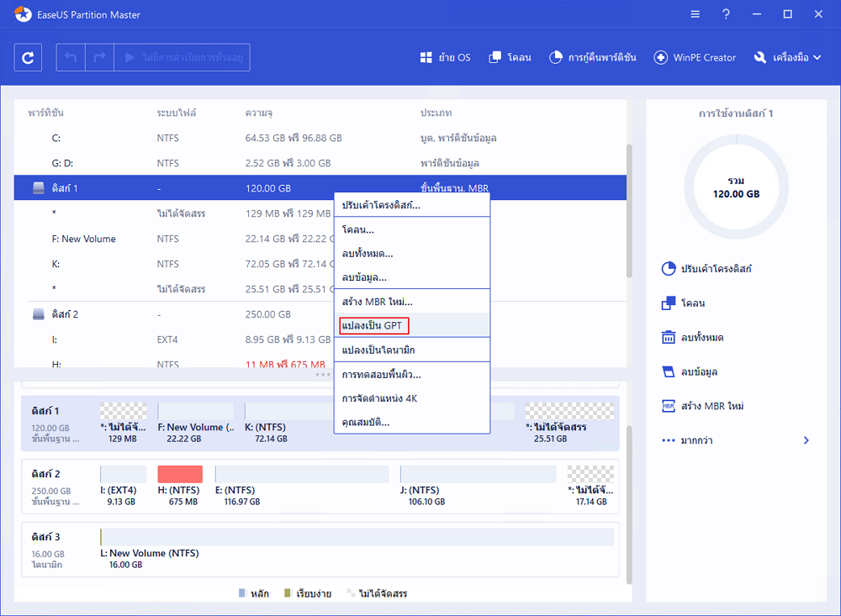Click the execute pending operations play button
The width and height of the screenshot is (841, 616).
182,57
